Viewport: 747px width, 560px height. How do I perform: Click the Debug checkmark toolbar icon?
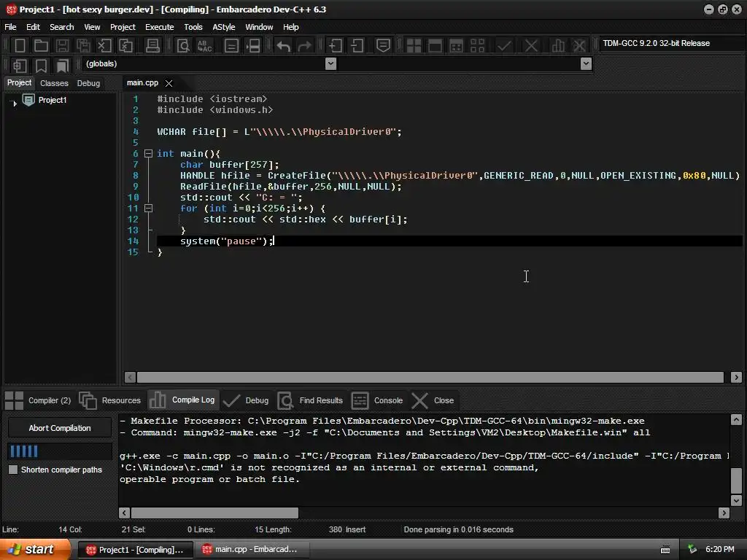tap(504, 46)
